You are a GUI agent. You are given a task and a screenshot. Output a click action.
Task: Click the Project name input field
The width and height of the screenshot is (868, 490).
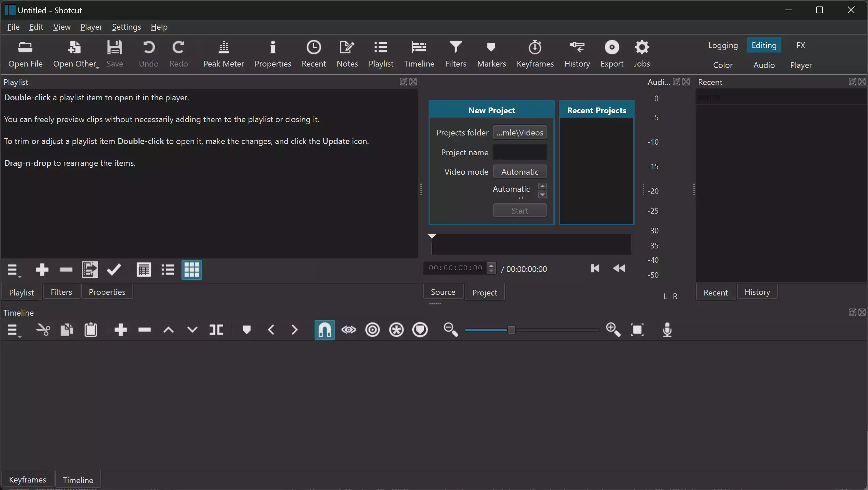pos(520,152)
